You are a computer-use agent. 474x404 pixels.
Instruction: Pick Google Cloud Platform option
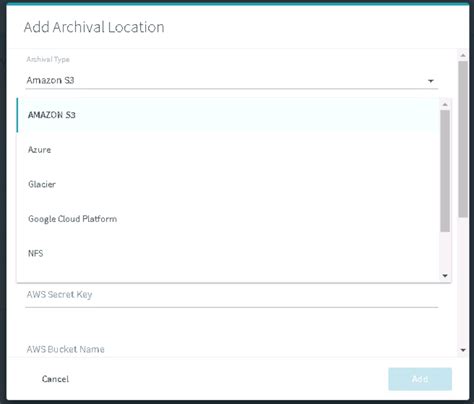tap(228, 219)
